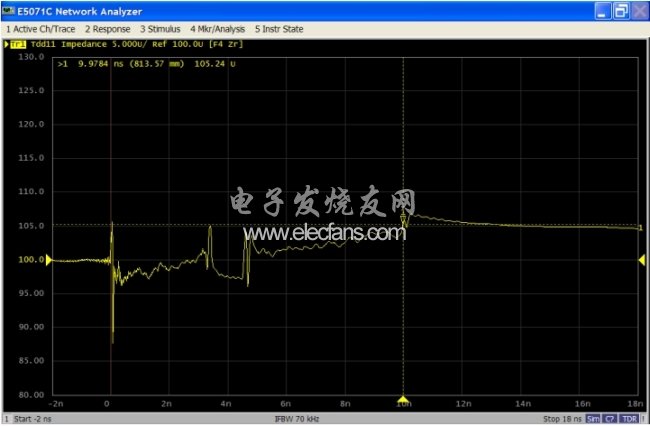
Task: Click the Stop 18 ns status entry
Action: [562, 419]
